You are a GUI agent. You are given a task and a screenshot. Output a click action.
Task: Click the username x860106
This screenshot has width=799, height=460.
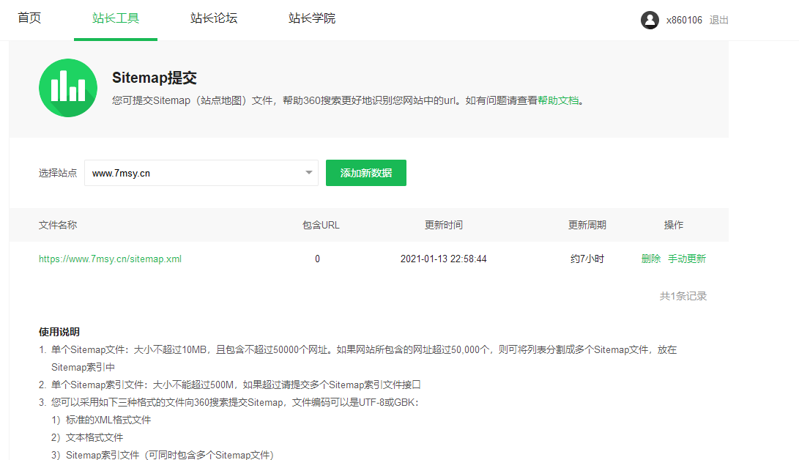coord(684,20)
